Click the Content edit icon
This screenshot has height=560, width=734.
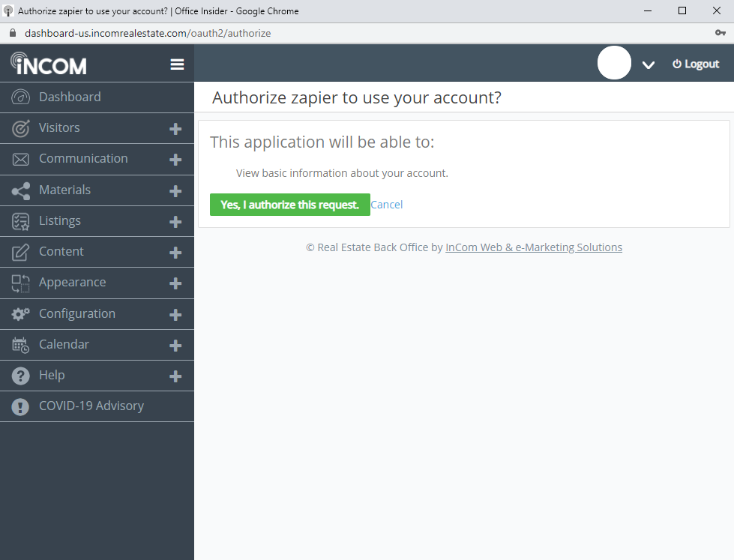coord(20,252)
